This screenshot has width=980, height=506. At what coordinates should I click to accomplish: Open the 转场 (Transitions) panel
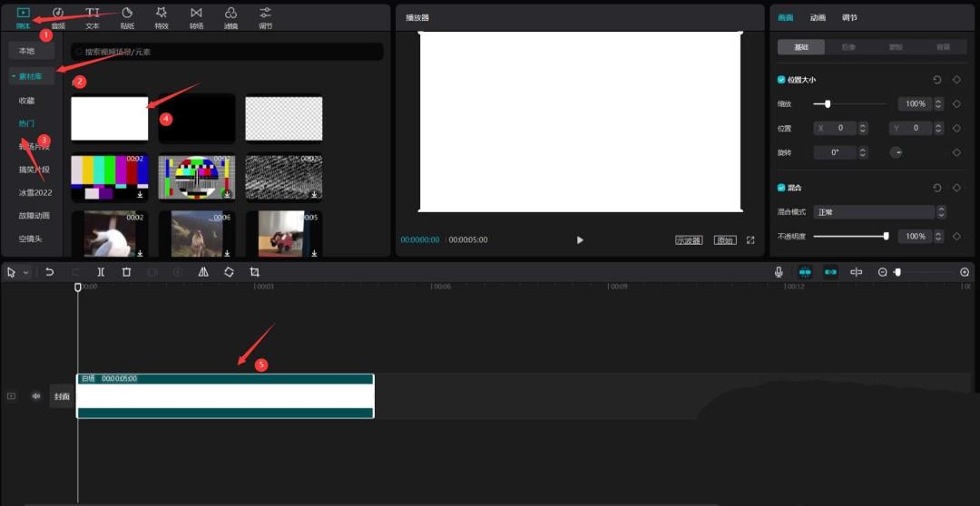coord(196,17)
